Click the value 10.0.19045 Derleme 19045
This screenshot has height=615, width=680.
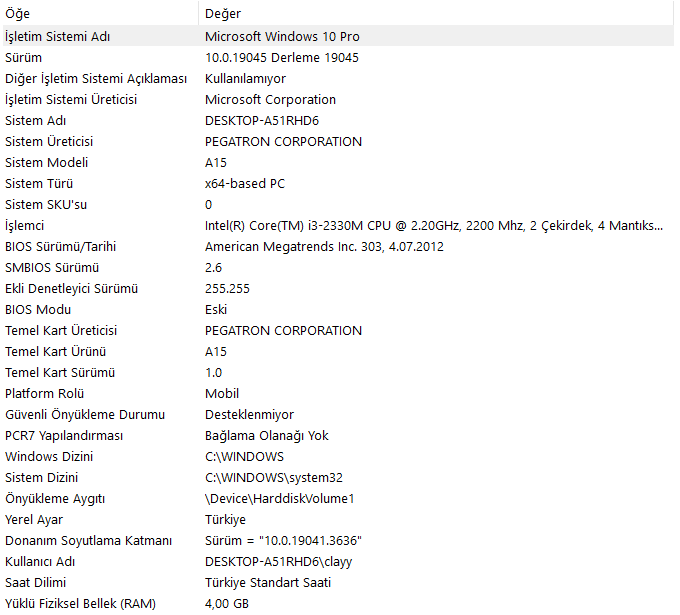pyautogui.click(x=281, y=58)
